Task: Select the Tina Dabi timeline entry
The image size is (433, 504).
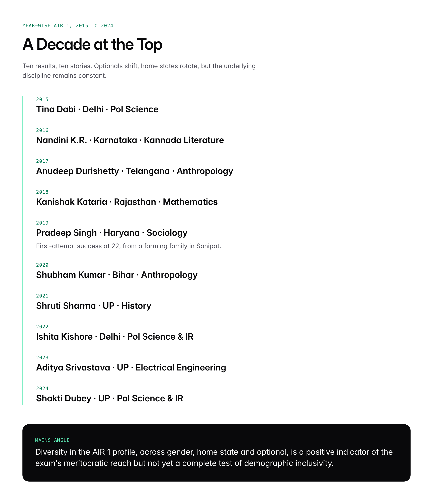Action: [x=97, y=109]
